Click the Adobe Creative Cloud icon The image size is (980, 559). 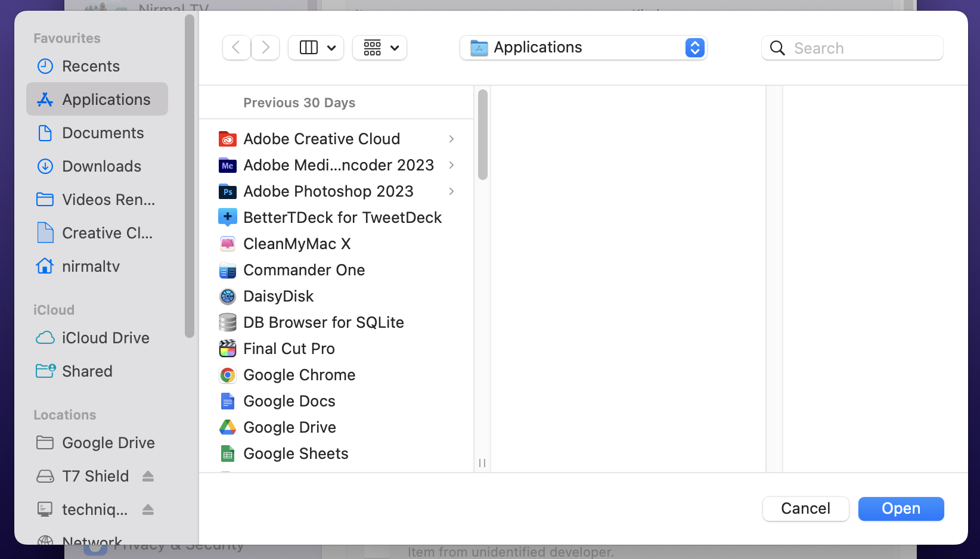[x=228, y=139]
